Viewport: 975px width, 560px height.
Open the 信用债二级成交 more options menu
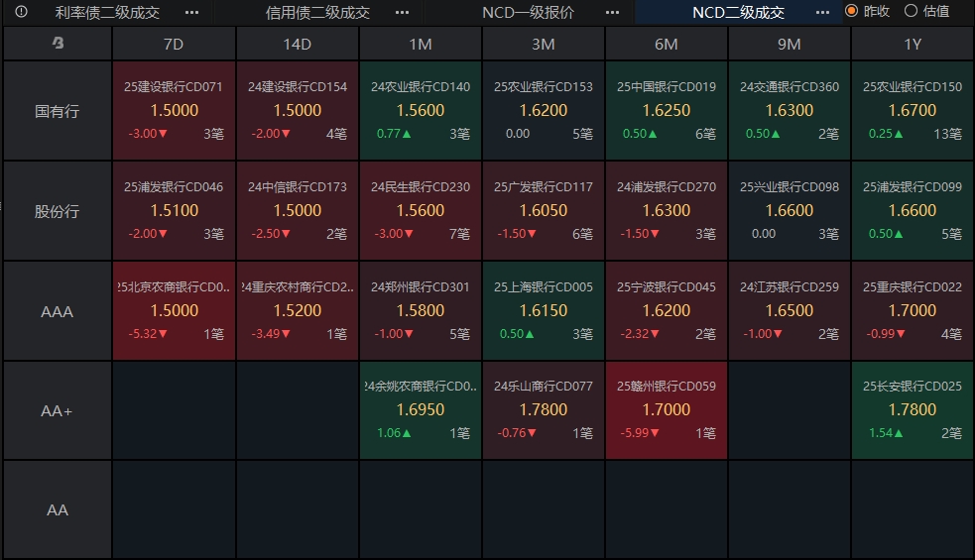click(x=403, y=13)
